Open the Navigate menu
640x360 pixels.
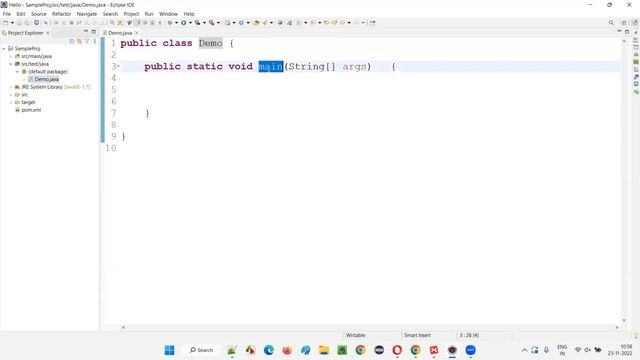tap(87, 14)
